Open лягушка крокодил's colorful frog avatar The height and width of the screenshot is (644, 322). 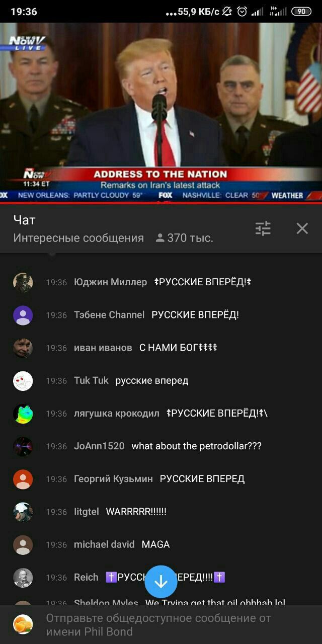click(x=23, y=414)
